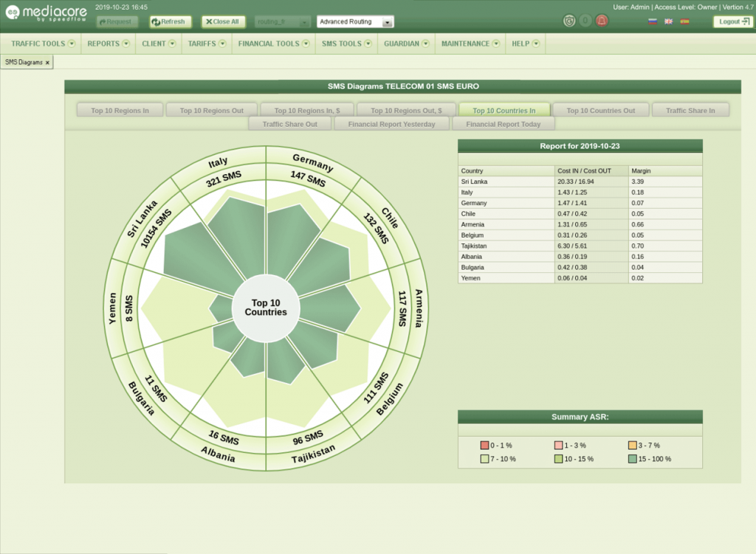
Task: Click the dark green 15 - 100 % swatch
Action: (633, 459)
